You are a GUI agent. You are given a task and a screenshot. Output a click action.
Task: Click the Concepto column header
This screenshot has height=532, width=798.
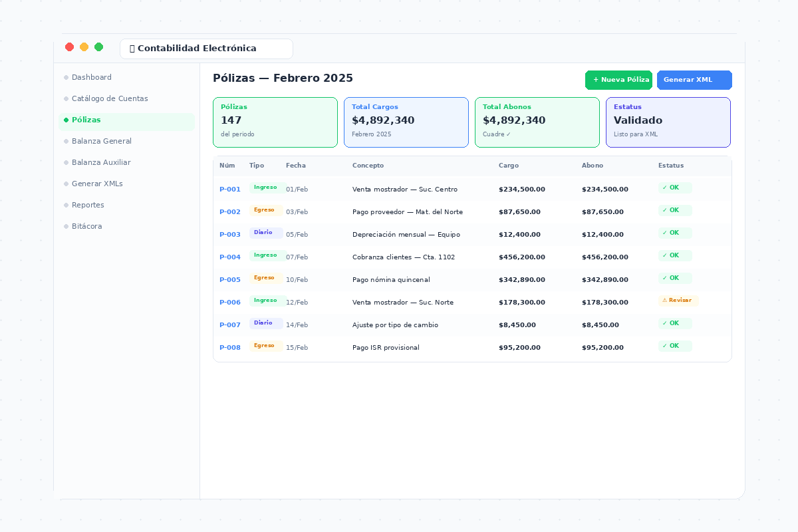368,166
